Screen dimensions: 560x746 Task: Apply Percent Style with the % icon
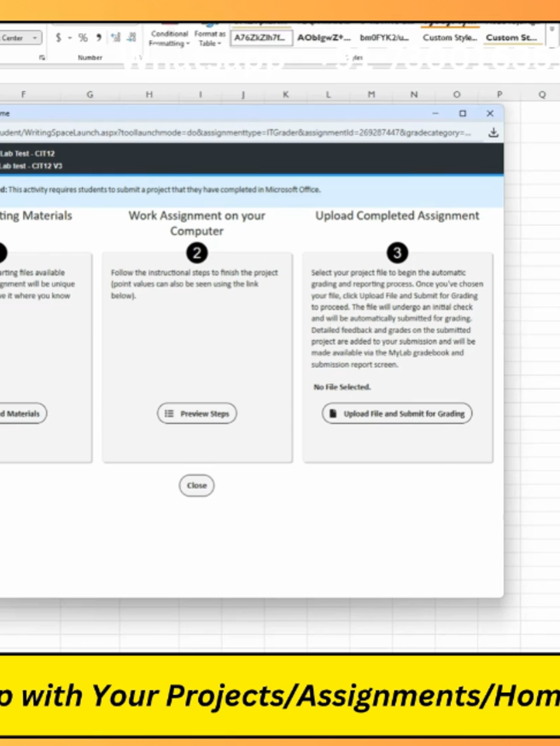click(83, 38)
